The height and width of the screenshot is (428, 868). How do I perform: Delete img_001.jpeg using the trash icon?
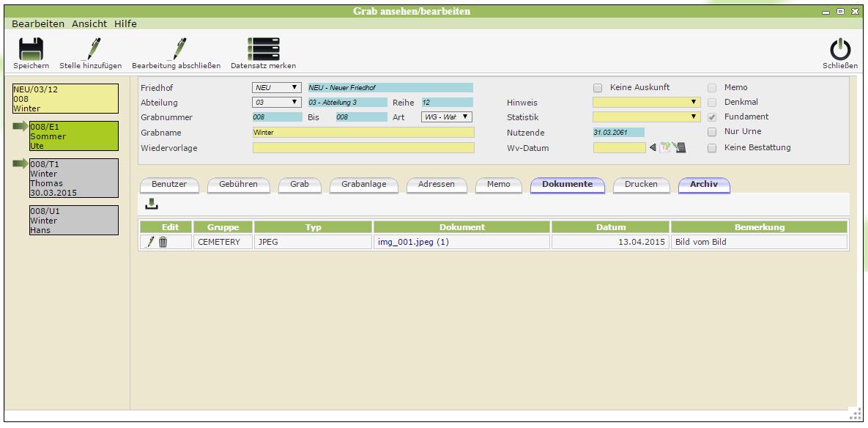tap(163, 242)
